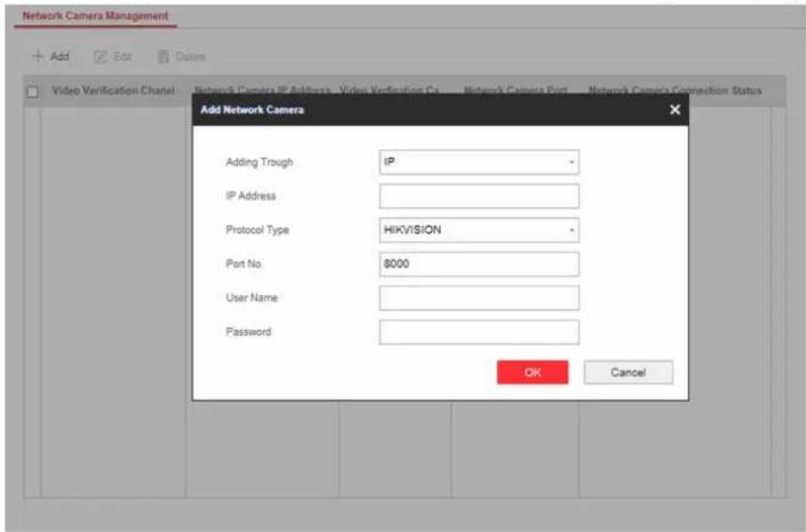Tick the select-all checkbox in table header
Image resolution: width=806 pixels, height=532 pixels.
pyautogui.click(x=33, y=92)
